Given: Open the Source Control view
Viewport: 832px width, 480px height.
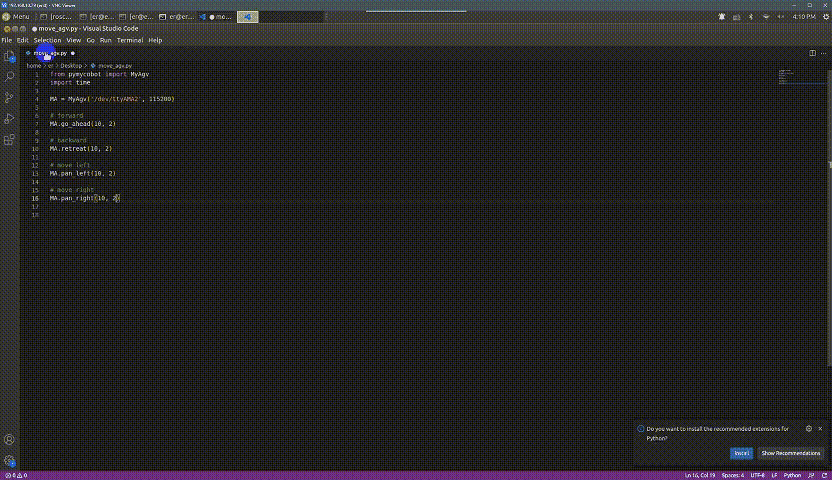Looking at the screenshot, I should [x=9, y=98].
